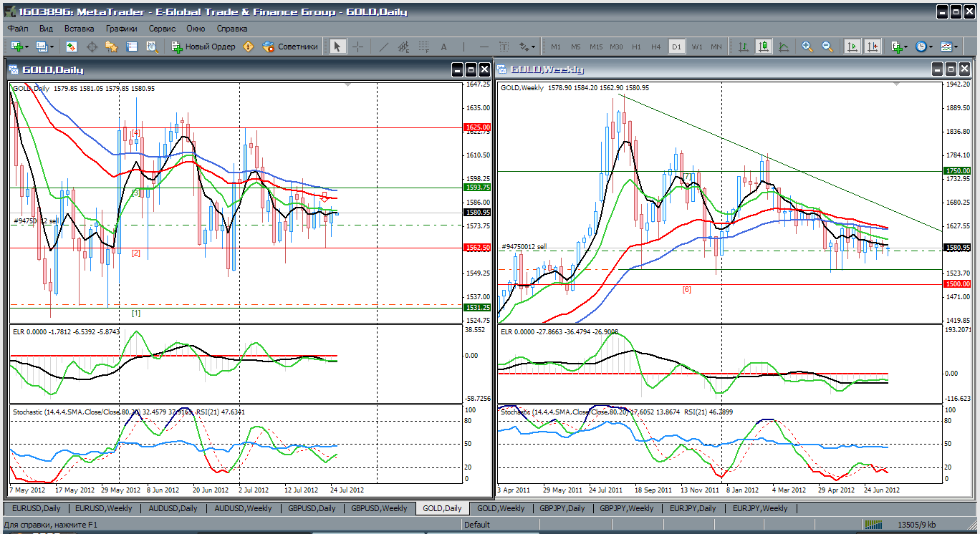Viewport: 980px width, 534px height.
Task: Toggle crosshair cursor mode
Action: tap(357, 47)
